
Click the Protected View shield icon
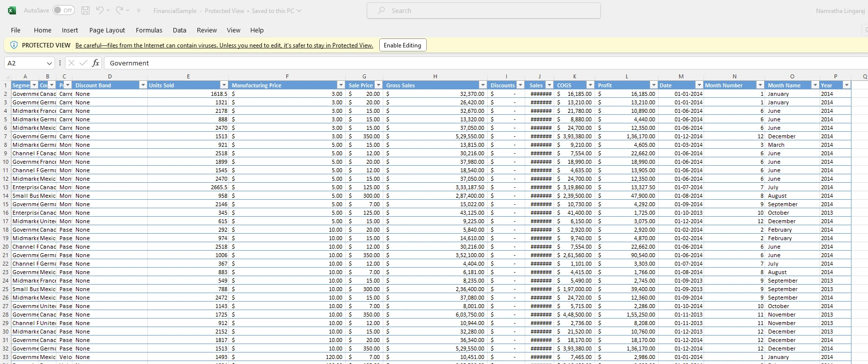coord(14,45)
